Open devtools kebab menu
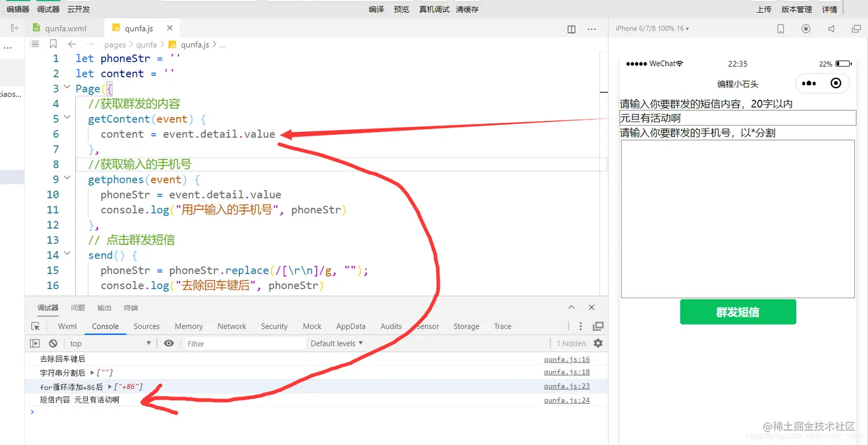868x445 pixels. point(580,326)
